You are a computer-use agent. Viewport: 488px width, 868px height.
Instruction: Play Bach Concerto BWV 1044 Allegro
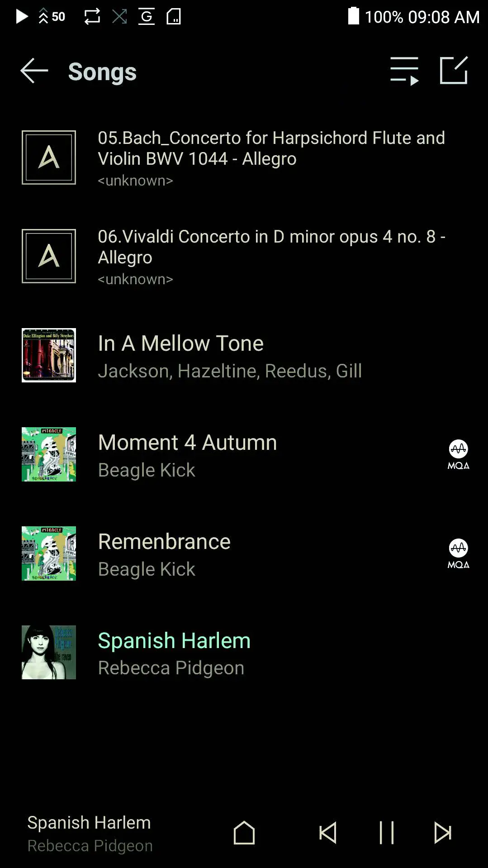pyautogui.click(x=271, y=148)
